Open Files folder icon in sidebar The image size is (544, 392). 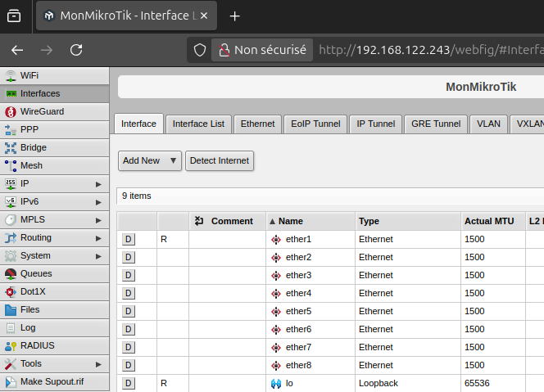click(x=11, y=310)
